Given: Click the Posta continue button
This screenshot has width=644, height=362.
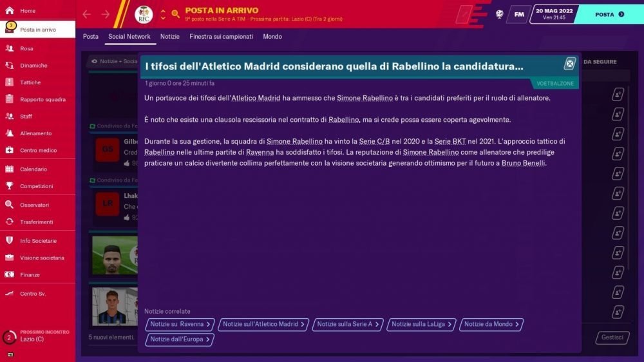Looking at the screenshot, I should (x=609, y=14).
